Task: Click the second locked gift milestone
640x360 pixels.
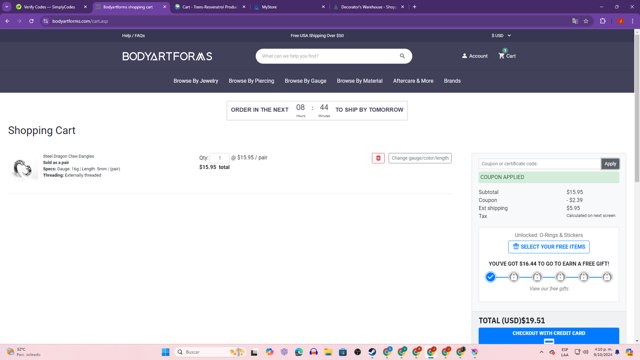Action: click(537, 277)
